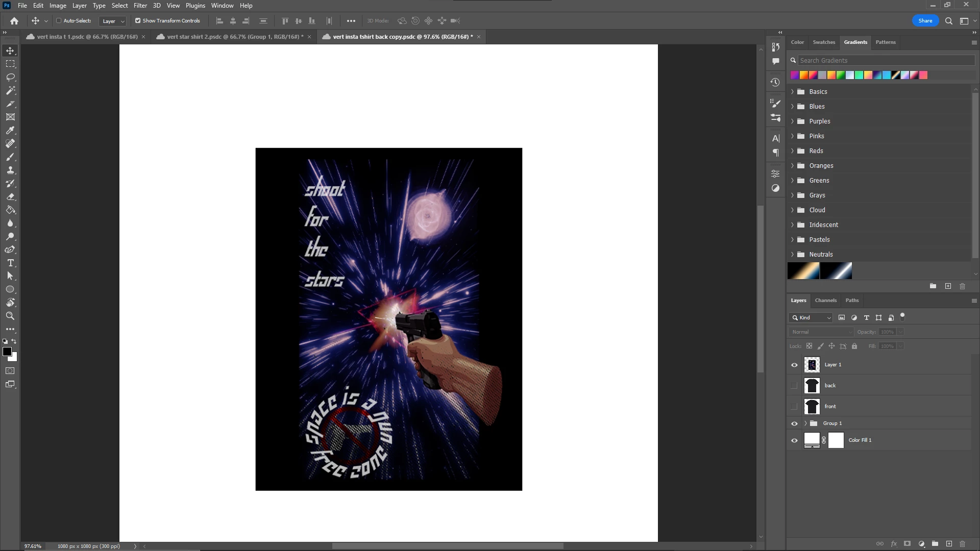Show the back layer
Viewport: 980px width, 551px height.
(794, 386)
